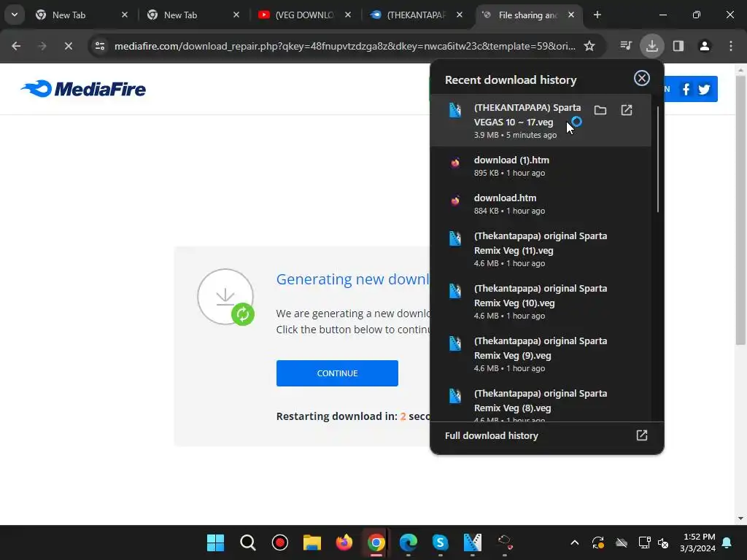
Task: Bookmark this page with star icon
Action: coord(589,46)
